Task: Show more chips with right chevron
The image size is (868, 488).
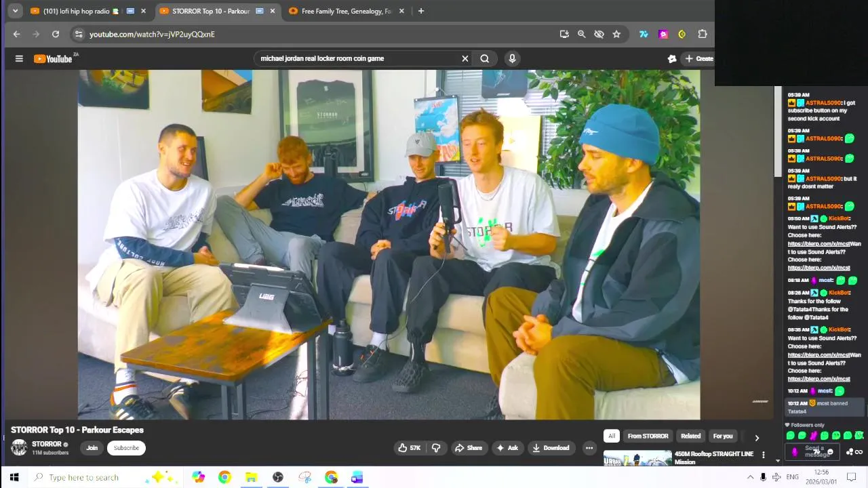Action: 757,438
